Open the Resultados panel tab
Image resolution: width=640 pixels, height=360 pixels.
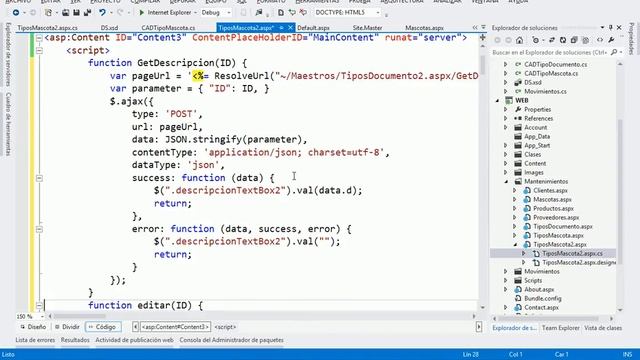(x=75, y=340)
